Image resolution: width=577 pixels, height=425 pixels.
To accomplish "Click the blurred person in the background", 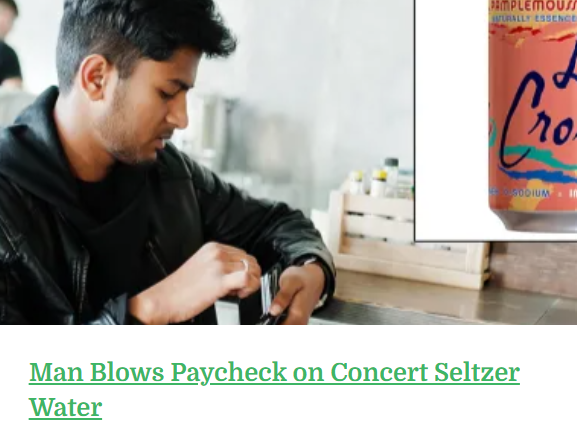I will coord(10,46).
